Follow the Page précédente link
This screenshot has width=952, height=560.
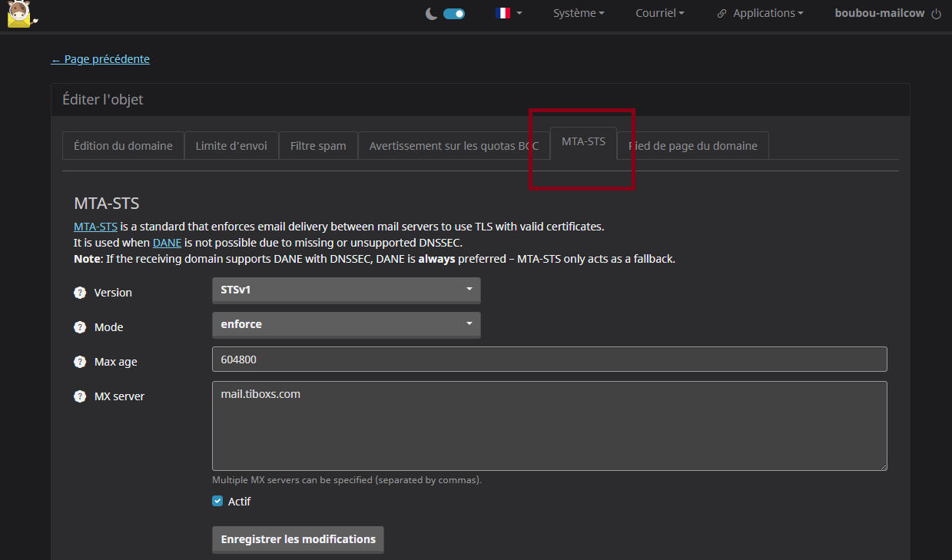101,59
